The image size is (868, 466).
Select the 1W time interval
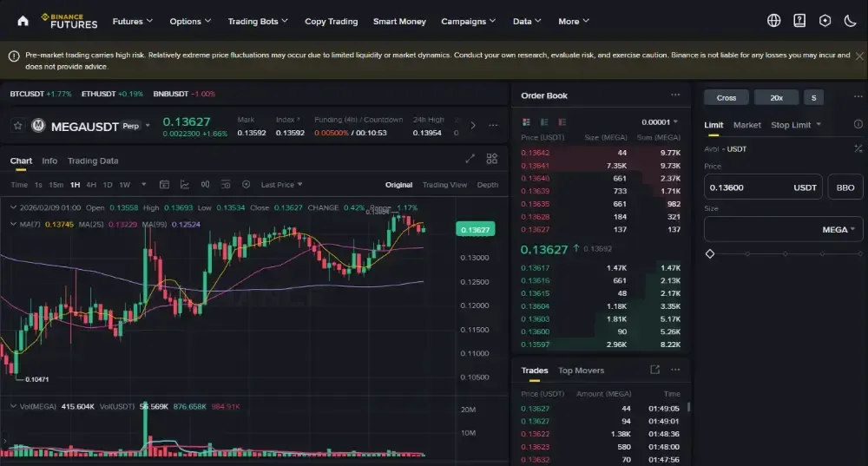tap(125, 185)
